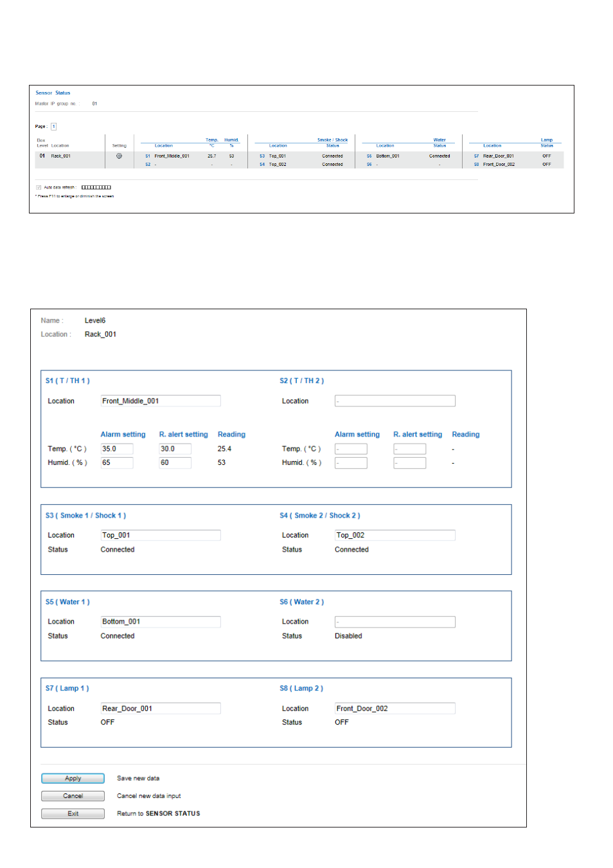Click Bottom_001 in the status table
Viewport: 613px width, 868px height.
[x=387, y=156]
